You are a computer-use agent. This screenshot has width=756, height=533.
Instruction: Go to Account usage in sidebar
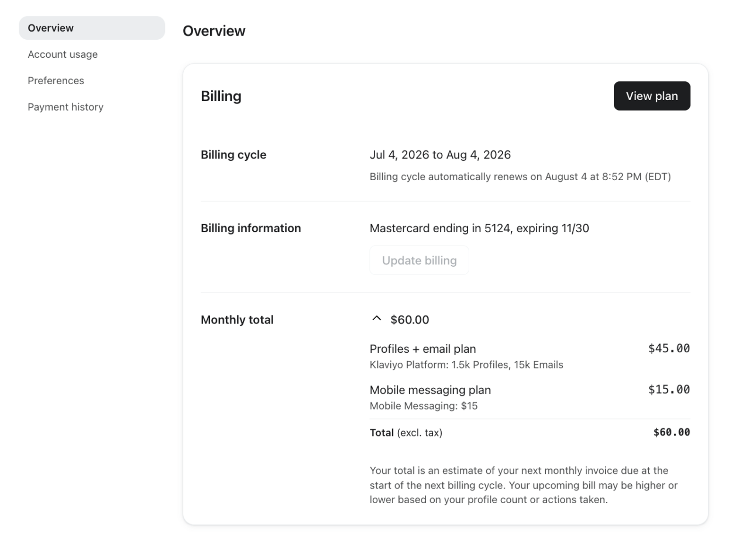63,54
